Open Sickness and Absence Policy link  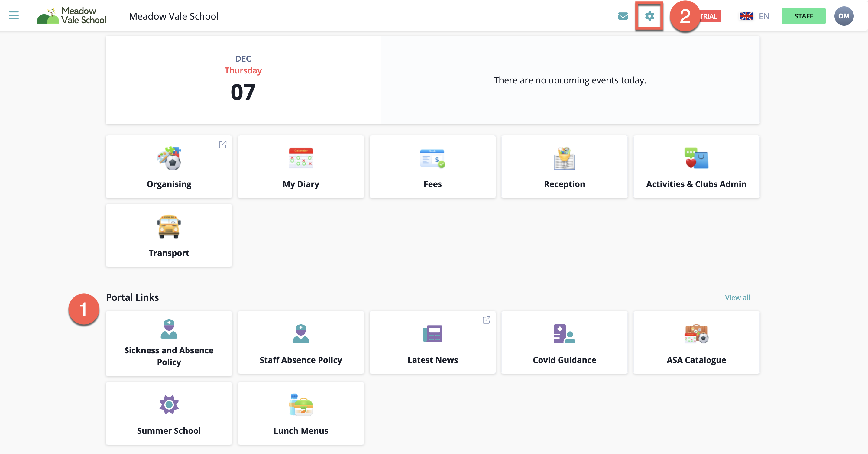click(169, 343)
